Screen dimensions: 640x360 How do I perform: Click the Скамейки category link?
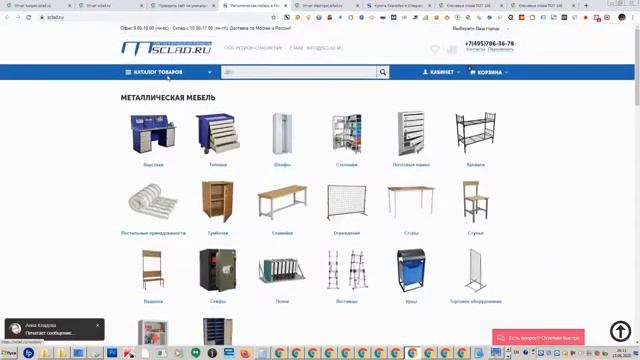(282, 233)
